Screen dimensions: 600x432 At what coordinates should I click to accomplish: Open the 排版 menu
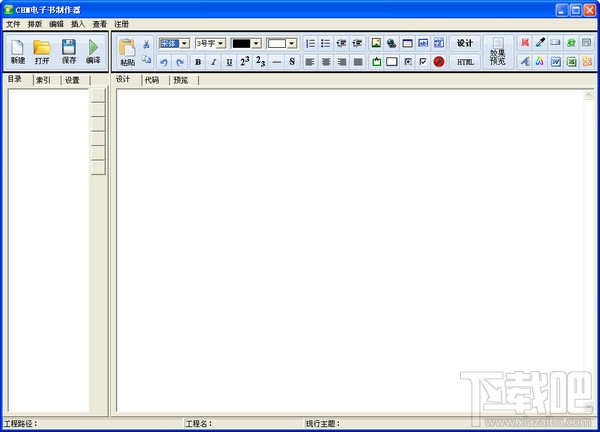click(35, 24)
